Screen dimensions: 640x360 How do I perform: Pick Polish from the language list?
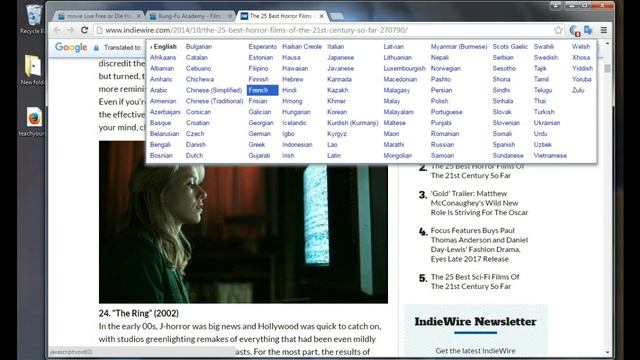439,101
